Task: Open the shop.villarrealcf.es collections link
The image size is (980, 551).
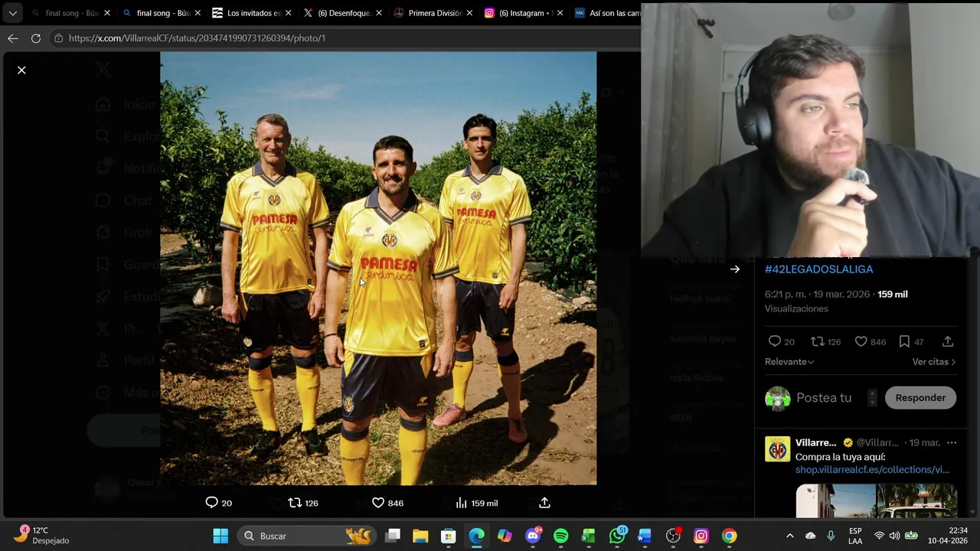Action: [872, 469]
